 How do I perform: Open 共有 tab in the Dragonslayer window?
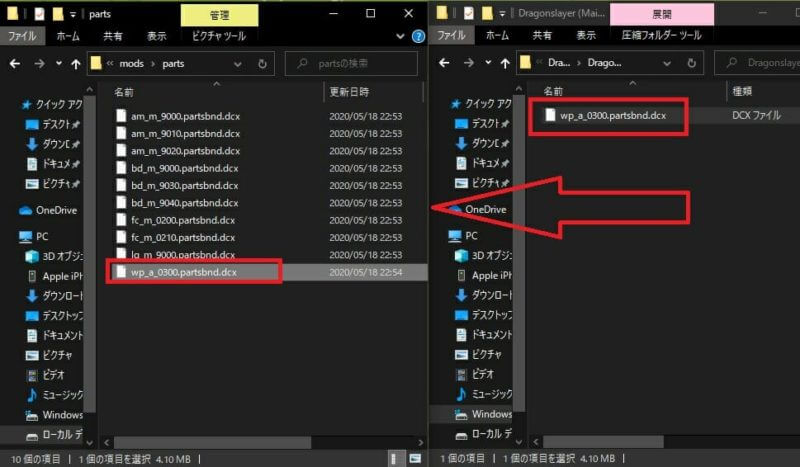[x=542, y=35]
